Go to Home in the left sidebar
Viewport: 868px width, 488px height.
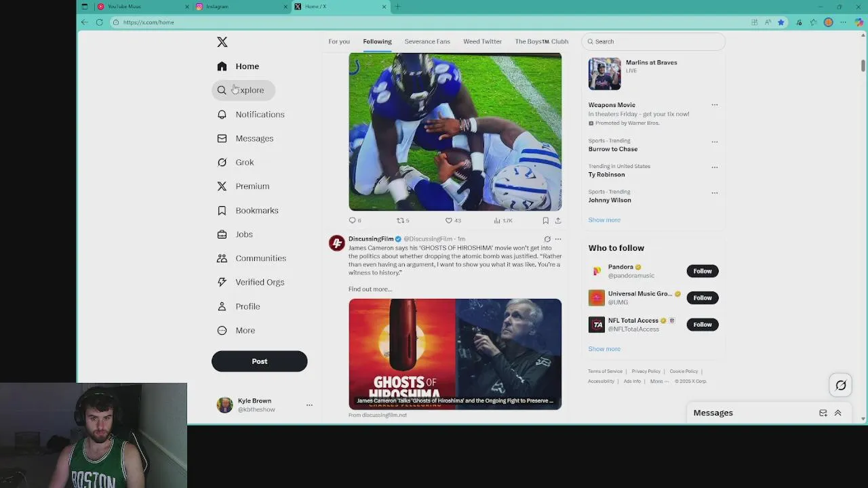(238, 66)
